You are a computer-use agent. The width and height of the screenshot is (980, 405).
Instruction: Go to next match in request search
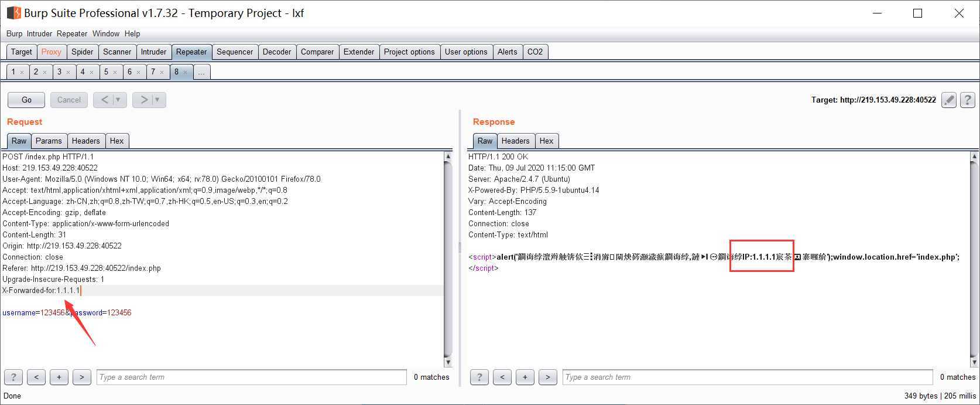82,377
